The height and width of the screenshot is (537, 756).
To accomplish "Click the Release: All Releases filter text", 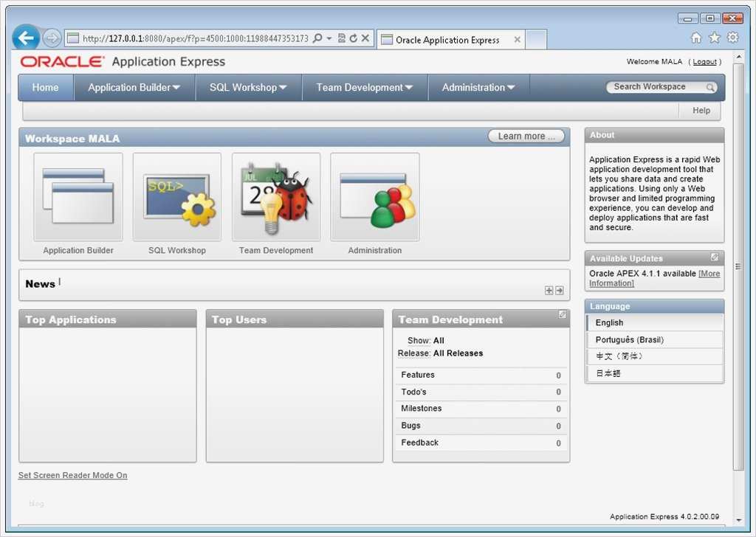I will (x=440, y=353).
